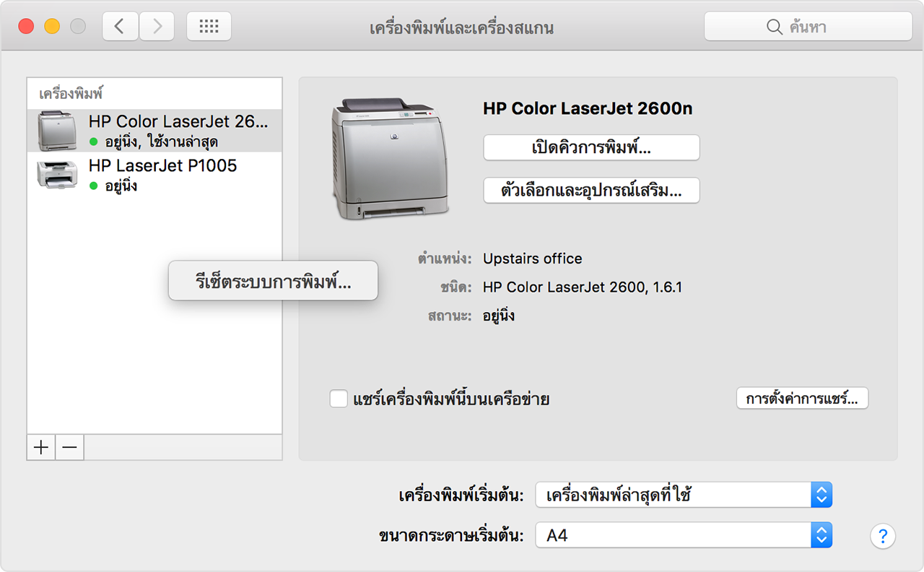Click the เครื่องพิมพ์ list header
The width and height of the screenshot is (924, 572).
click(x=71, y=93)
